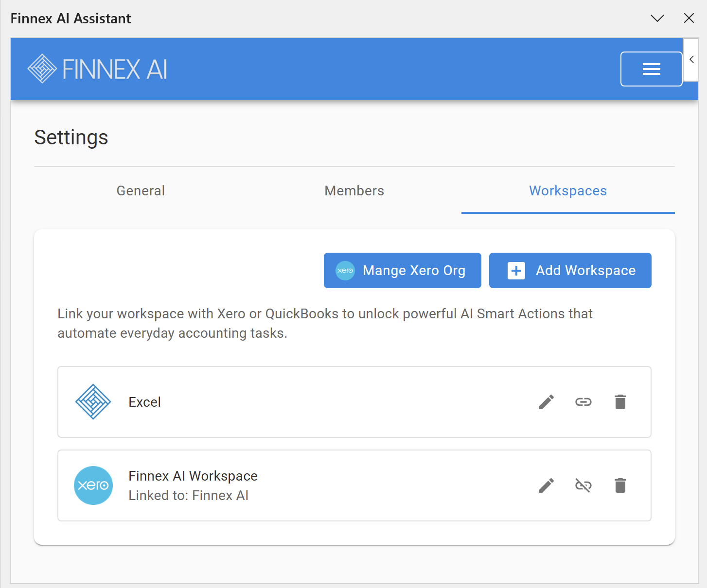Viewport: 707px width, 588px height.
Task: Unlink Finnex AI Workspace from Xero
Action: [583, 485]
